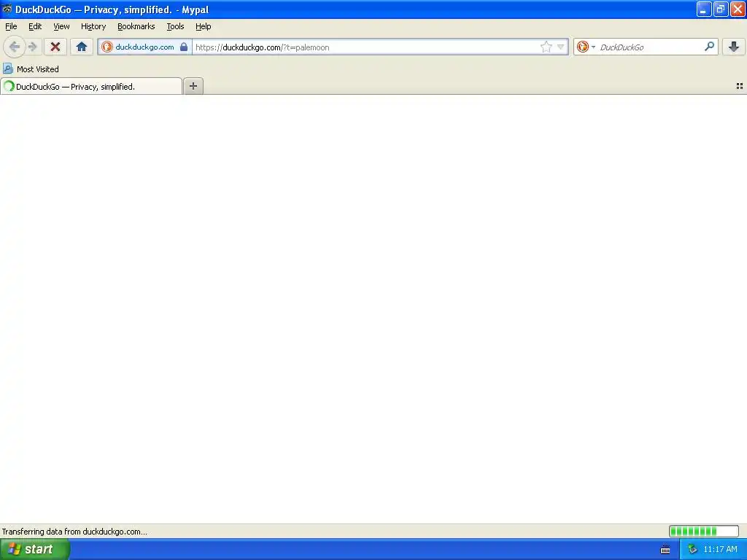Click the page loading progress bar
747x560 pixels.
pyautogui.click(x=704, y=531)
